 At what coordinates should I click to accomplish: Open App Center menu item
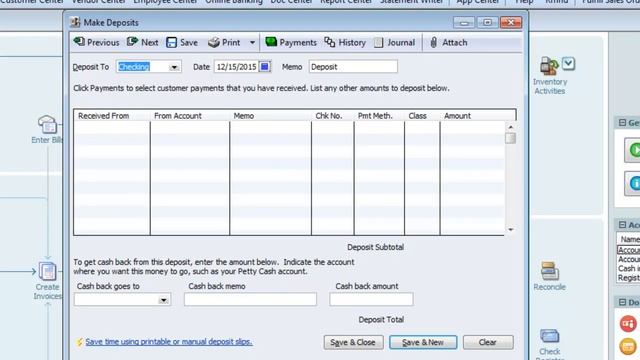[x=478, y=2]
